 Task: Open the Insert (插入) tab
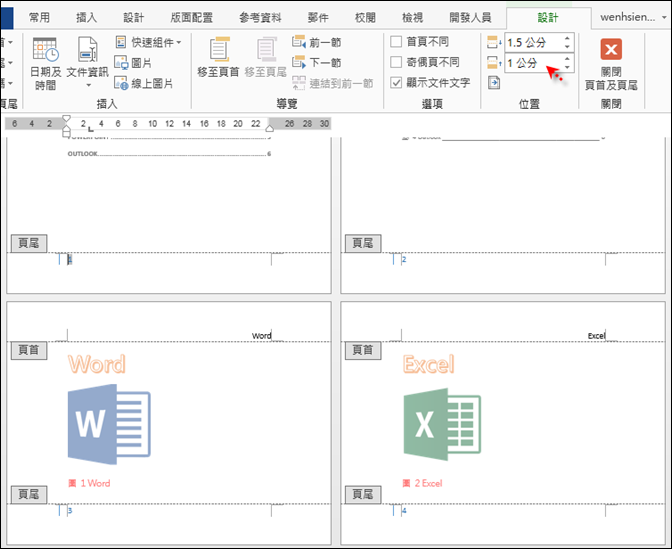click(x=87, y=18)
